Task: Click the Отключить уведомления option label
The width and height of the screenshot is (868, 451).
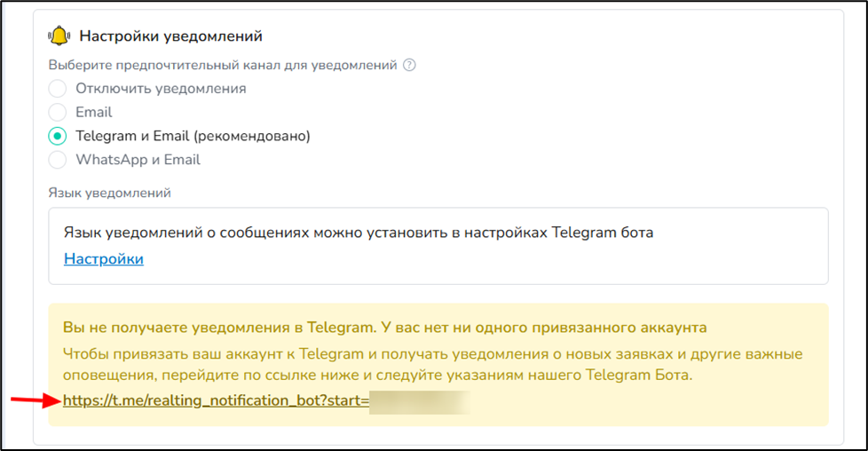Action: [161, 89]
